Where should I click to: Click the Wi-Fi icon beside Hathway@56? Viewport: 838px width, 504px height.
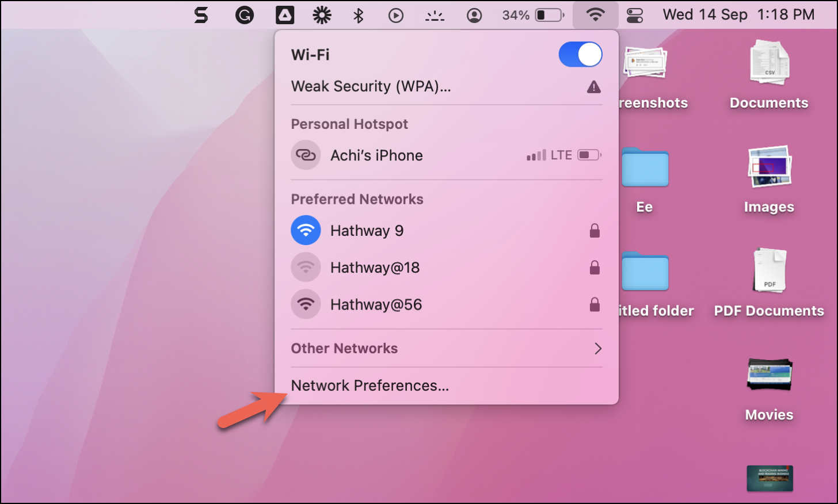pos(306,304)
